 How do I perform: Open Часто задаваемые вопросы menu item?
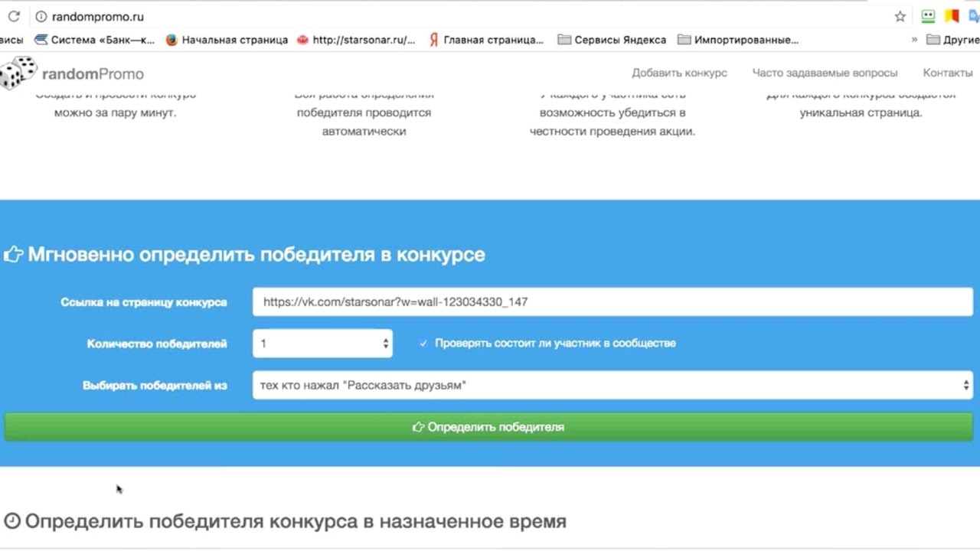click(825, 73)
